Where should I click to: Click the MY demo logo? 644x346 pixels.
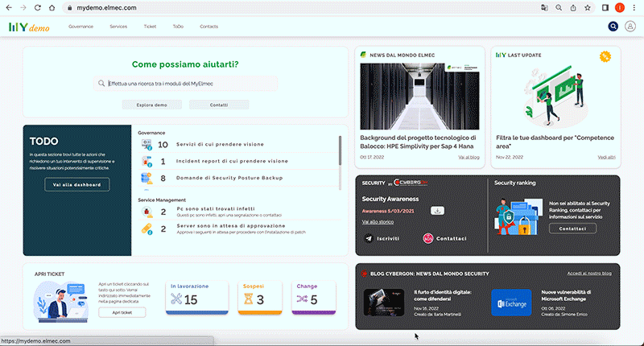point(29,27)
